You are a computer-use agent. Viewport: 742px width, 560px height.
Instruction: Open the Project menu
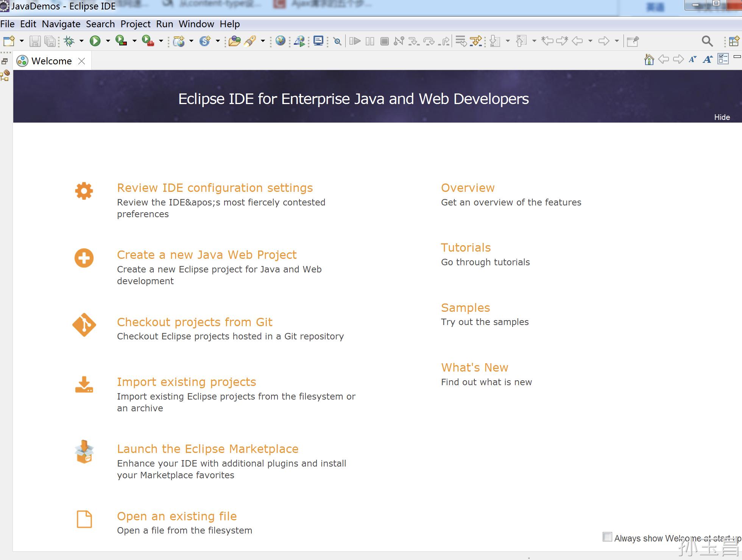tap(135, 24)
